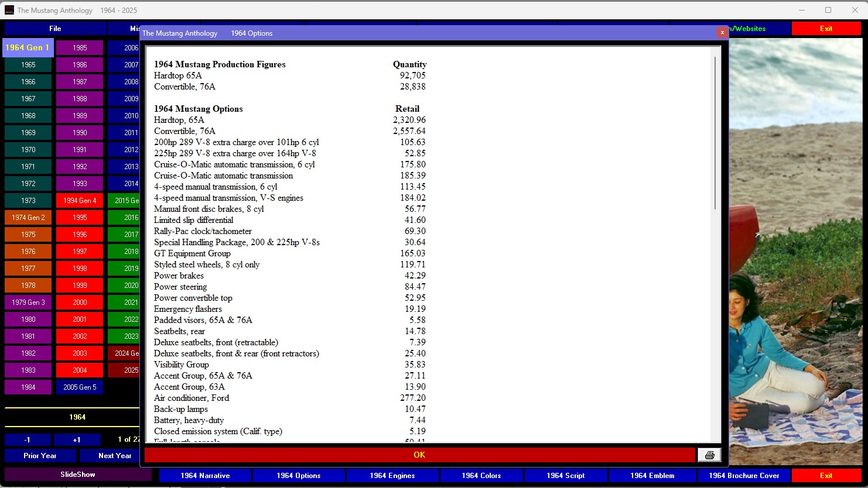868x488 pixels.
Task: Start the SlideShow
Action: [78, 475]
